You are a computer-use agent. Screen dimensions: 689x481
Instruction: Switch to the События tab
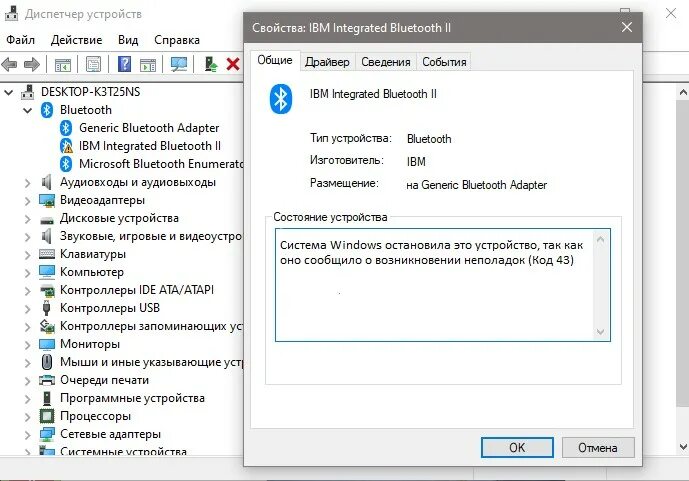444,62
